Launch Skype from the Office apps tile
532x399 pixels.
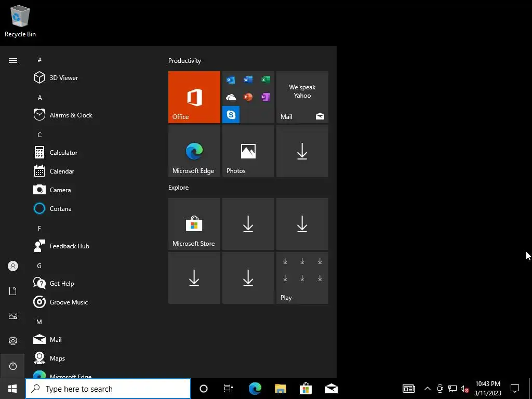coord(231,115)
